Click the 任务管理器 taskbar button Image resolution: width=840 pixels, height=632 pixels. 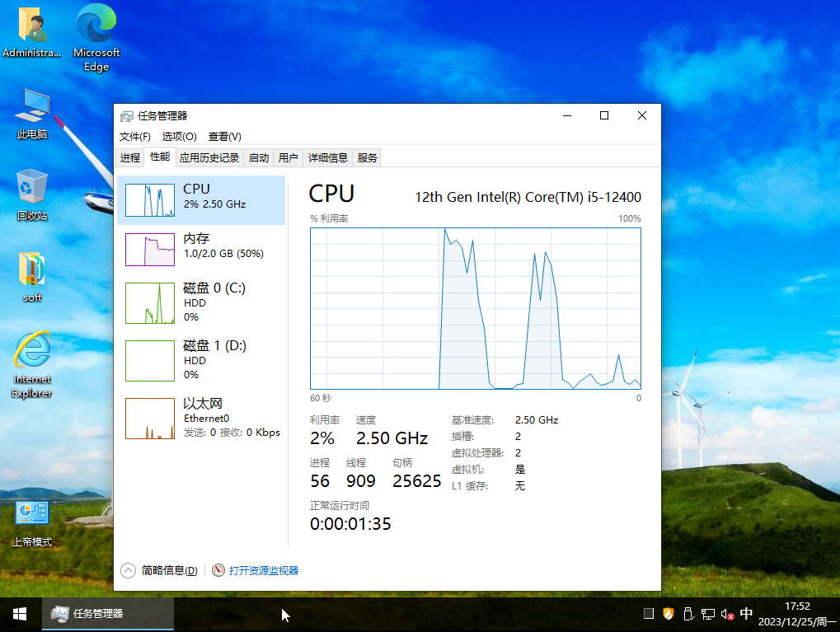click(108, 615)
